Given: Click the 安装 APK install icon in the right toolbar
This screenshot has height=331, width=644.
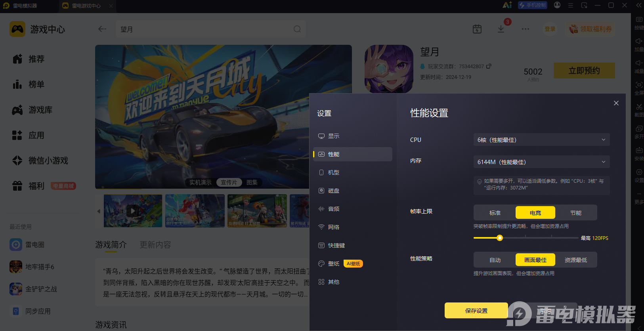Looking at the screenshot, I should tap(639, 151).
